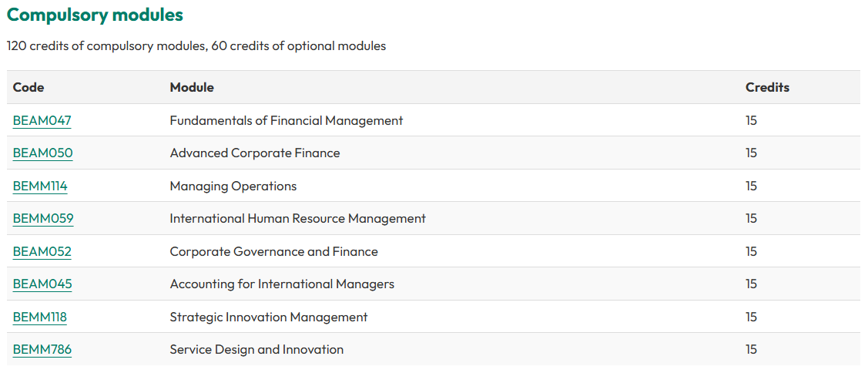Screen dimensions: 868x383
Task: Click Accounting for International Managers title
Action: pyautogui.click(x=281, y=284)
